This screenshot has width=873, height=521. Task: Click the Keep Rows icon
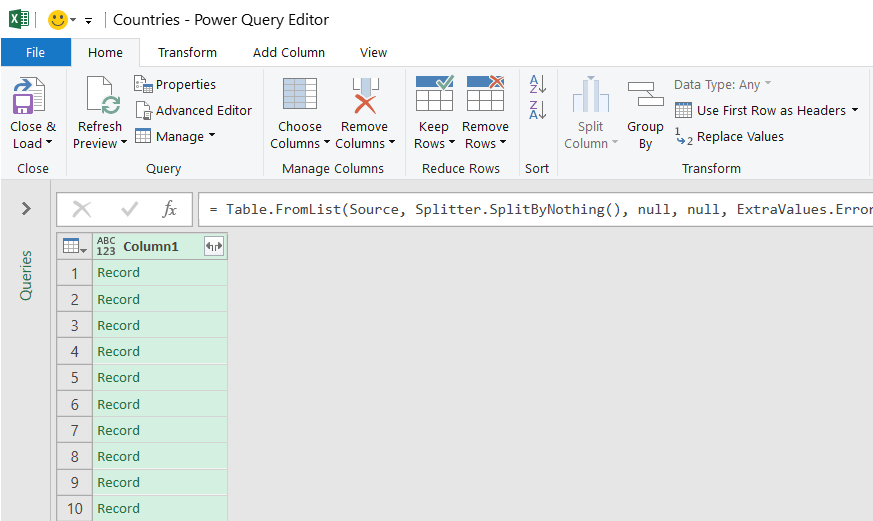pyautogui.click(x=434, y=95)
